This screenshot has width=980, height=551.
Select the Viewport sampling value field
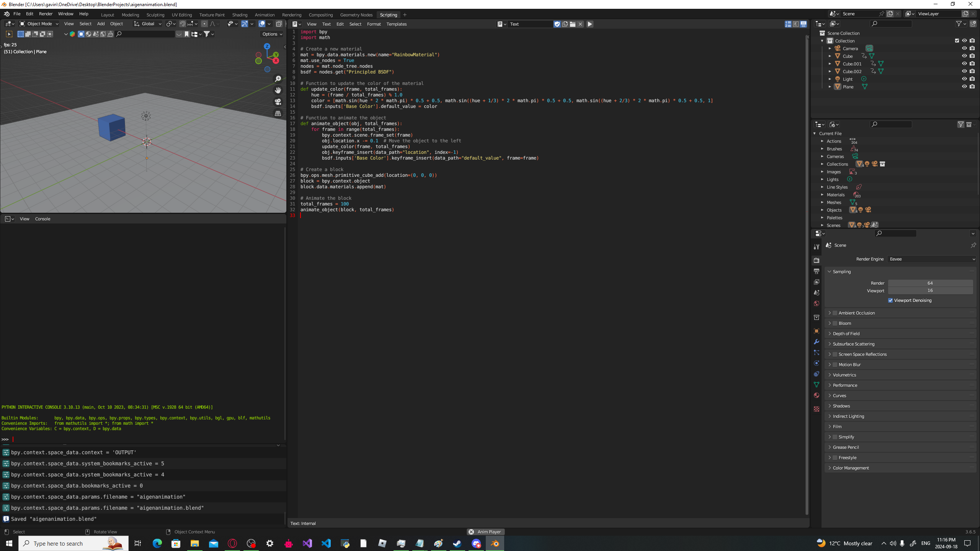click(x=930, y=290)
